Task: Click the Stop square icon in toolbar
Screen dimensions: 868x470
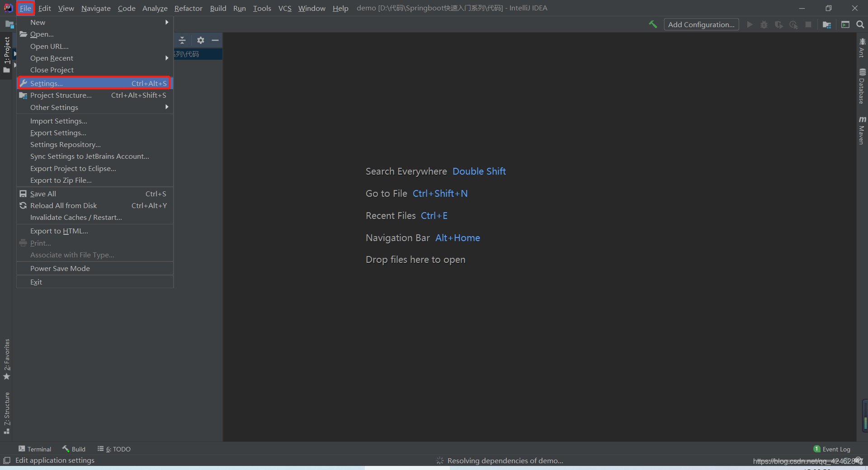Action: coord(808,24)
